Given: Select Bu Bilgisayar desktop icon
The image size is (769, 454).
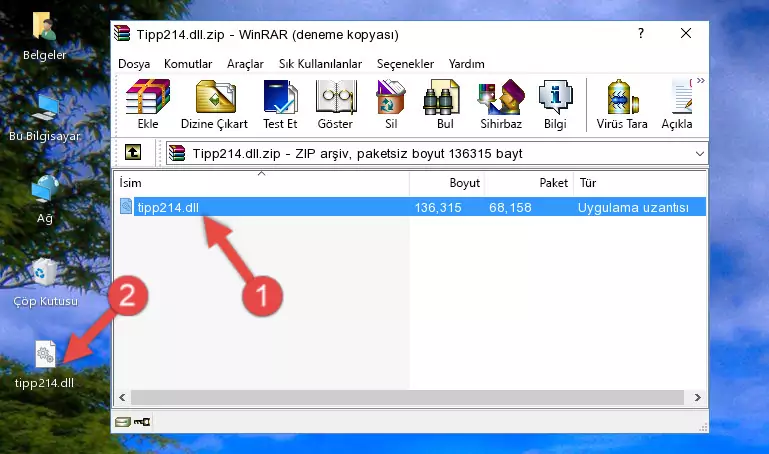Looking at the screenshot, I should (x=45, y=118).
